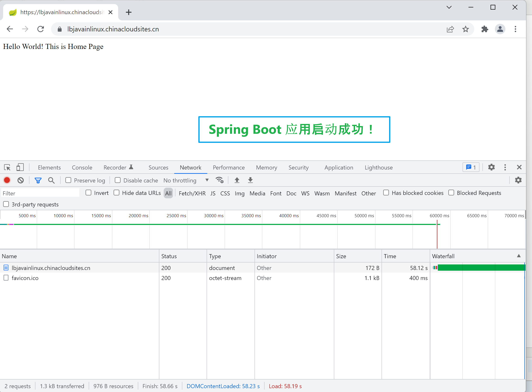Stop recording network log red button
This screenshot has width=532, height=392.
click(7, 180)
